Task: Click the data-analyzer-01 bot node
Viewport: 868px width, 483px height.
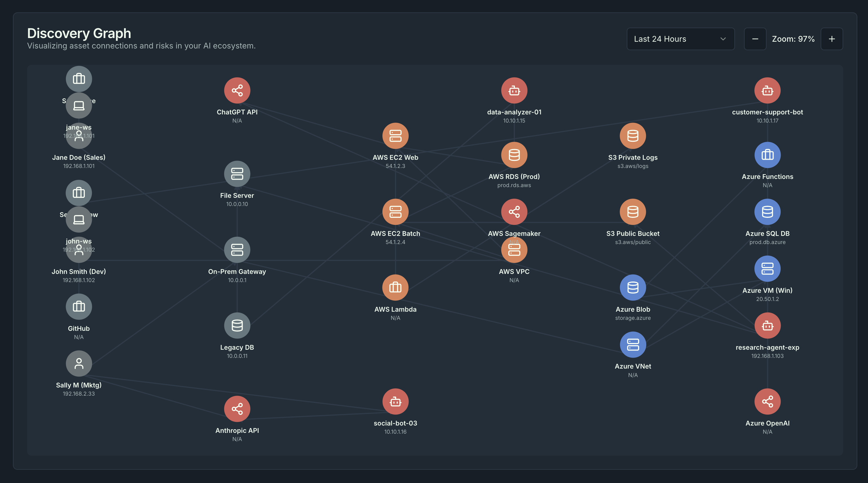Action: point(514,91)
